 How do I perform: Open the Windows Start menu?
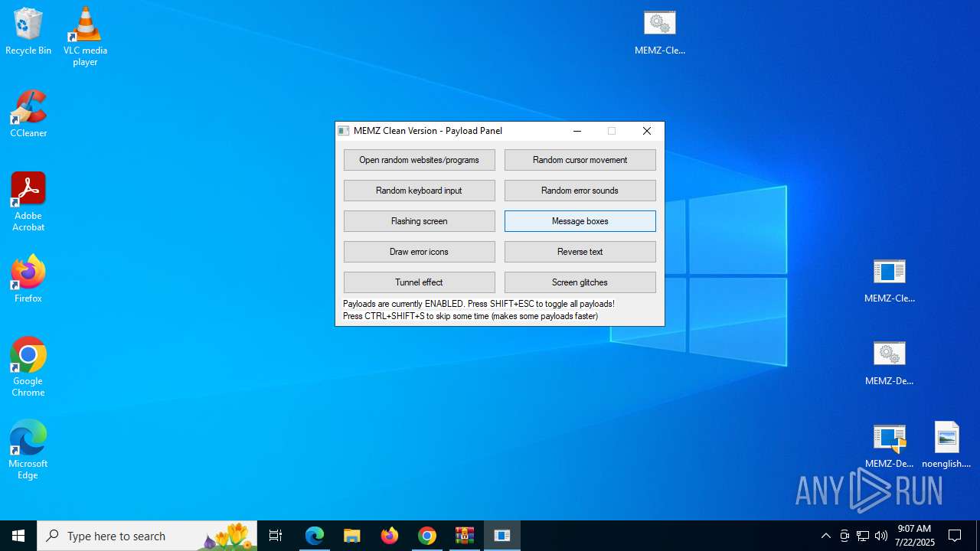pyautogui.click(x=18, y=536)
